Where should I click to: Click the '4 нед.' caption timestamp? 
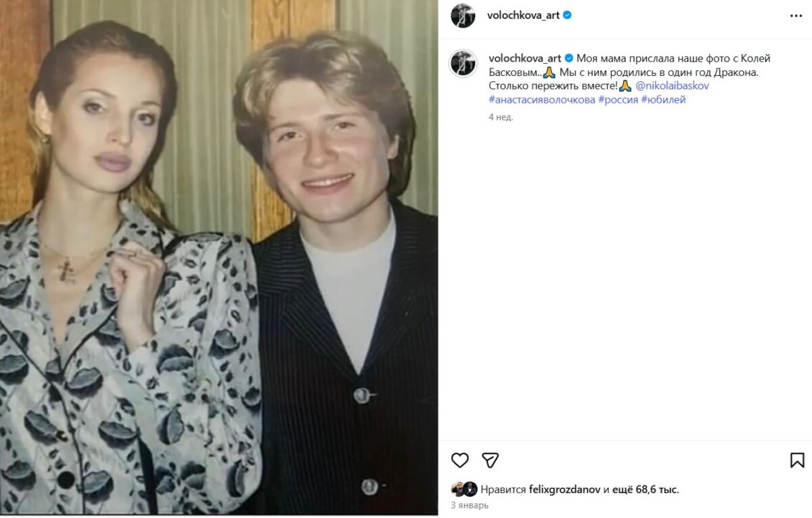(501, 117)
